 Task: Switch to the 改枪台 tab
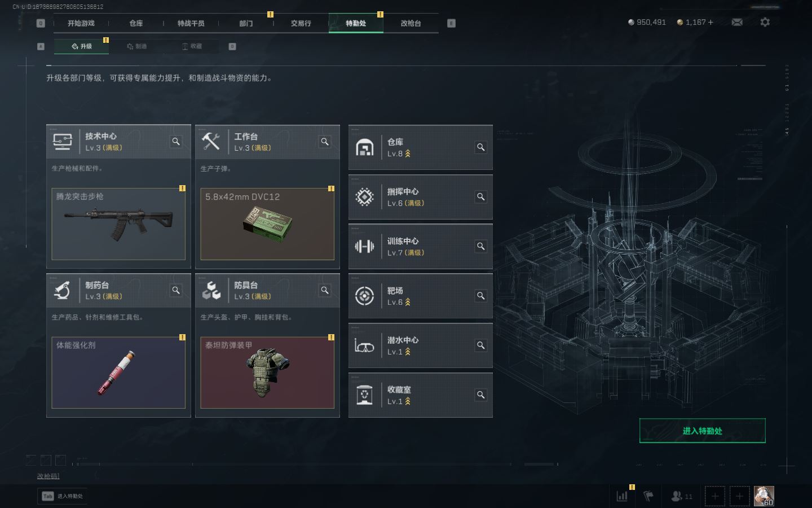pos(411,23)
